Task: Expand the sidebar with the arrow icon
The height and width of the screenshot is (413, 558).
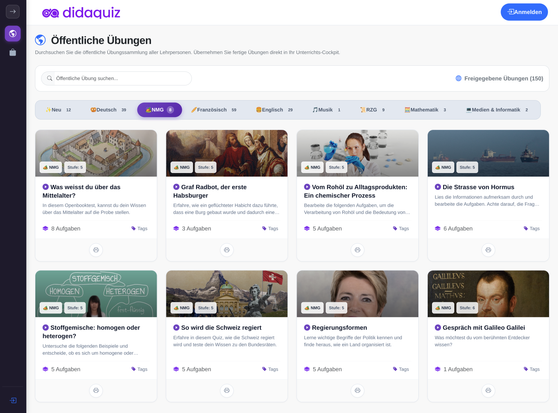Action: [13, 12]
